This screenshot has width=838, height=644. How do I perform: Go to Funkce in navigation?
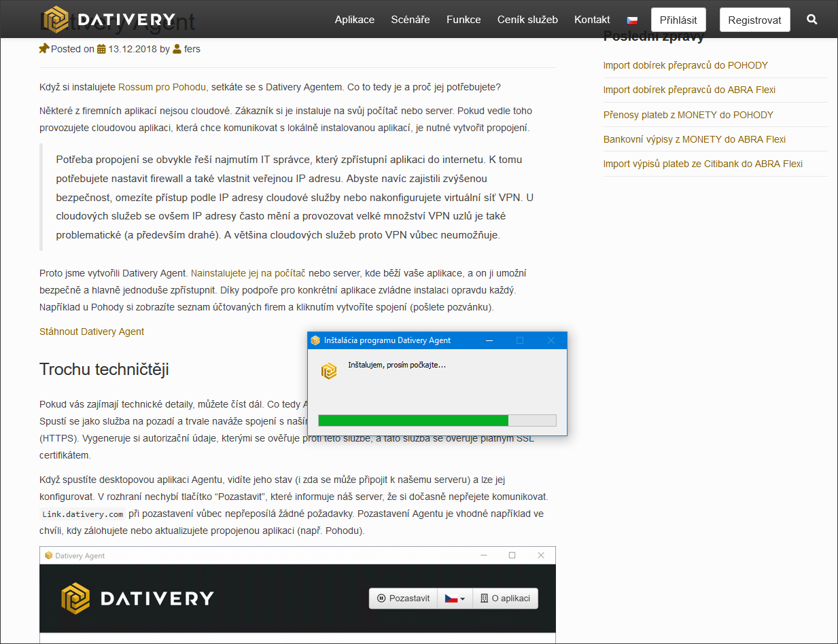(464, 20)
